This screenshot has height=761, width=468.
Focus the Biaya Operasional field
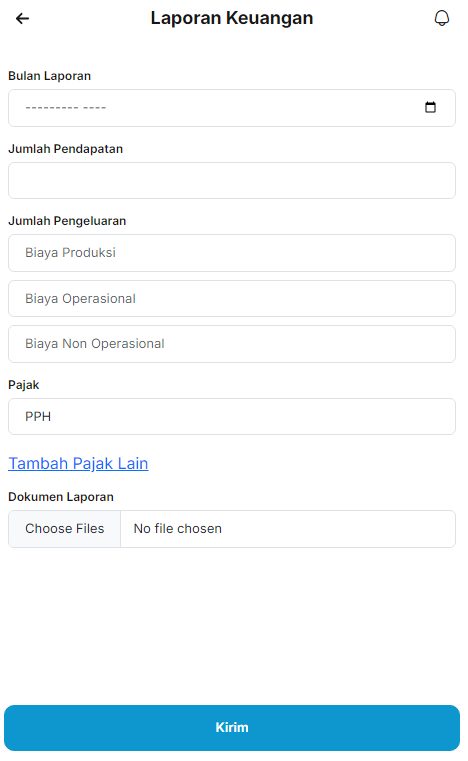(x=232, y=298)
